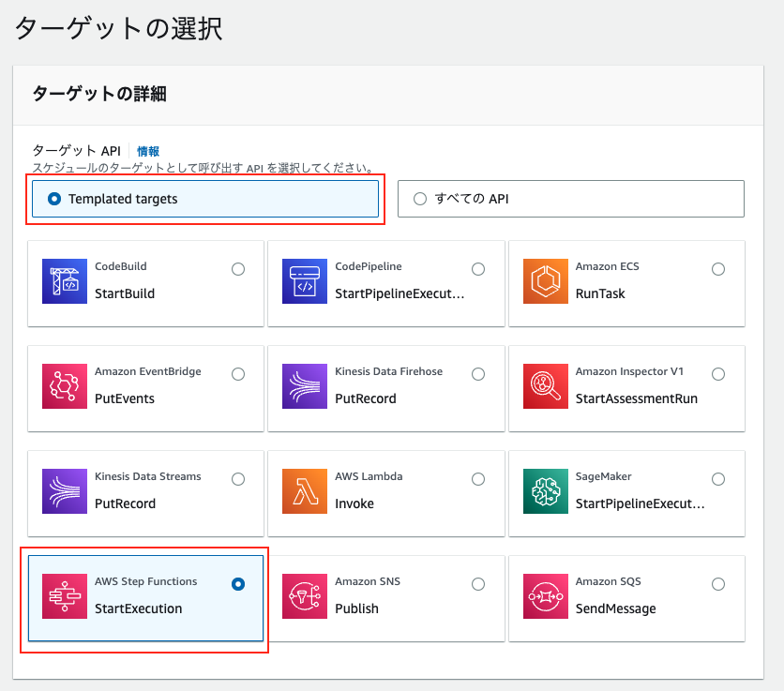Image resolution: width=784 pixels, height=691 pixels.
Task: Click the StartAssessmentRun text label
Action: 636,398
